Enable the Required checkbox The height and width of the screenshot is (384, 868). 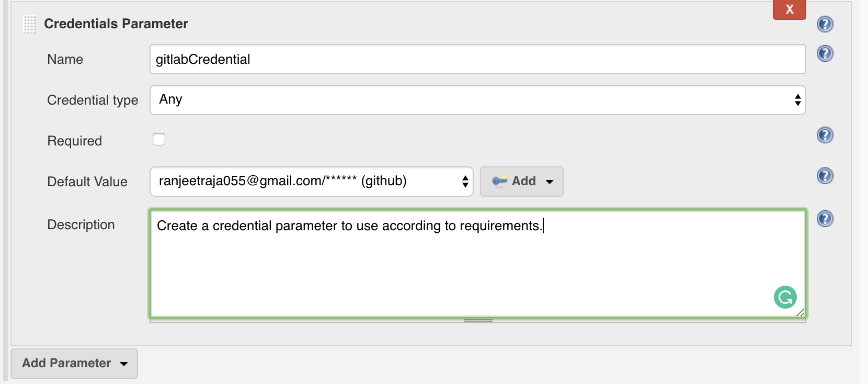coord(159,139)
